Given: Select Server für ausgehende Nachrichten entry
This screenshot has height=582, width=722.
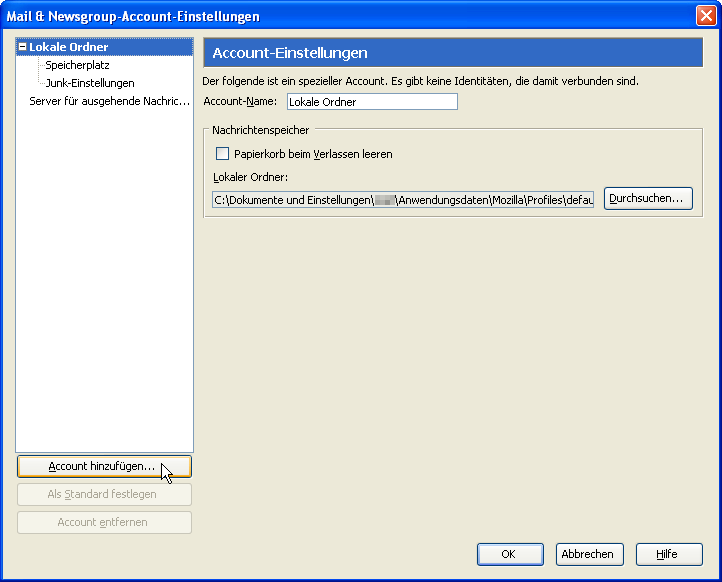Looking at the screenshot, I should click(x=108, y=101).
